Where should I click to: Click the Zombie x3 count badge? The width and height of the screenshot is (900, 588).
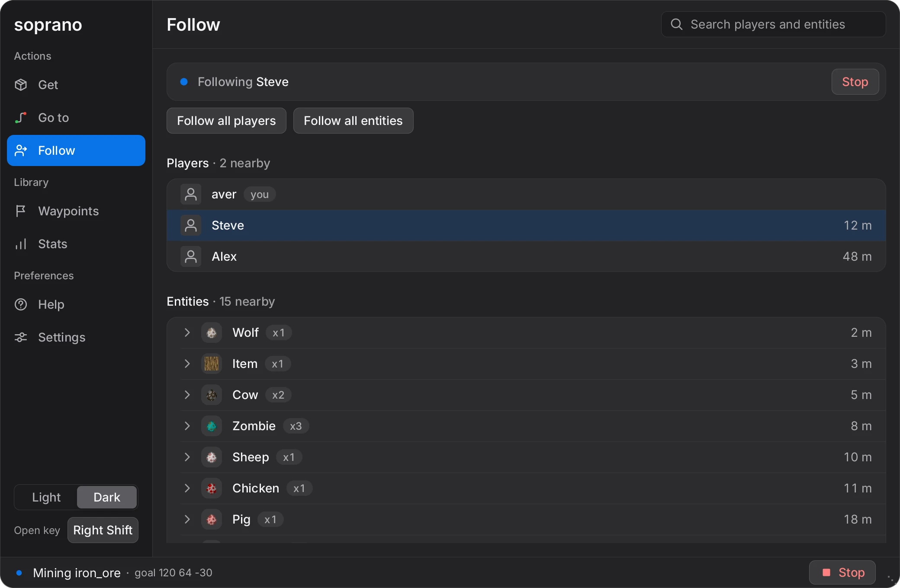296,426
